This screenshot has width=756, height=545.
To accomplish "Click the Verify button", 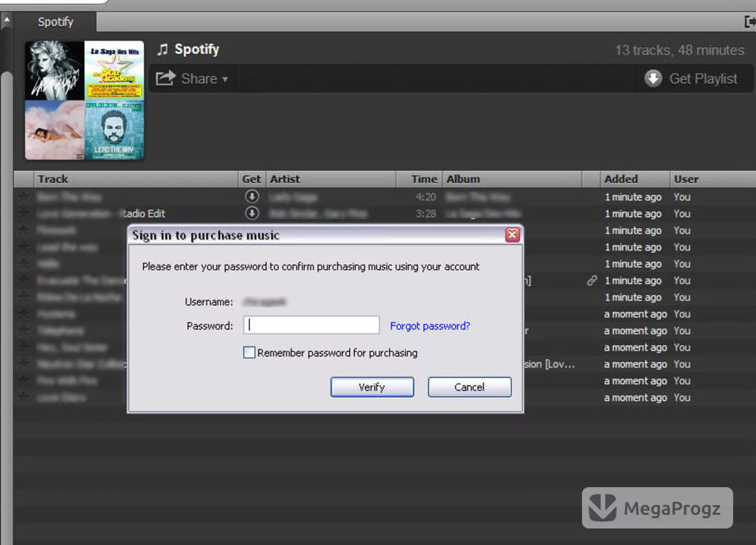I will click(x=372, y=387).
